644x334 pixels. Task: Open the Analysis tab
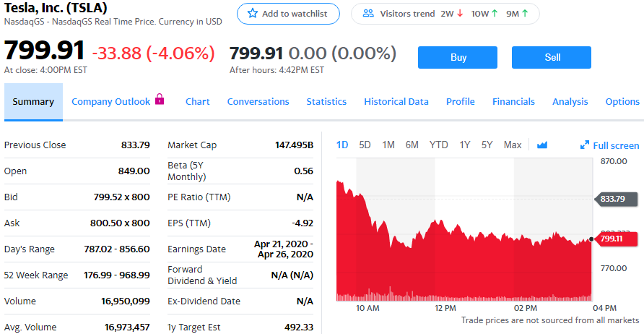570,102
